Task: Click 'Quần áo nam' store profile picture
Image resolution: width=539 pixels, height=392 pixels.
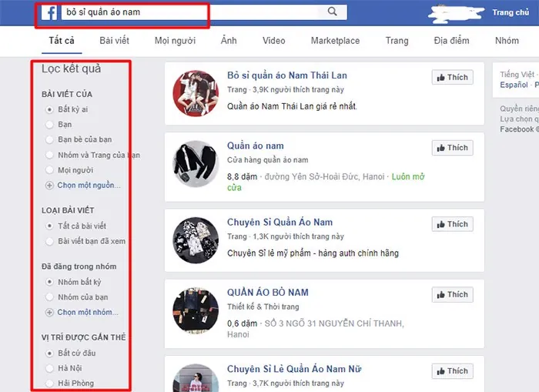Action: (196, 164)
